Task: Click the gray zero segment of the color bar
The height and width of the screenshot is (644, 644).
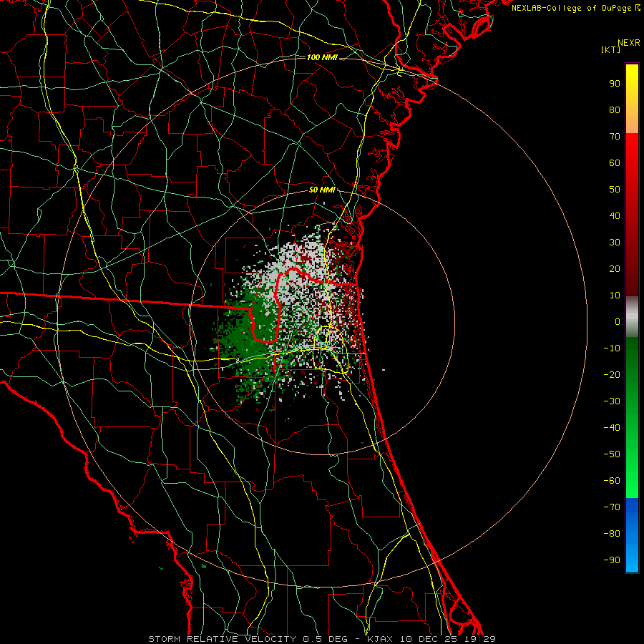Action: coord(632,317)
